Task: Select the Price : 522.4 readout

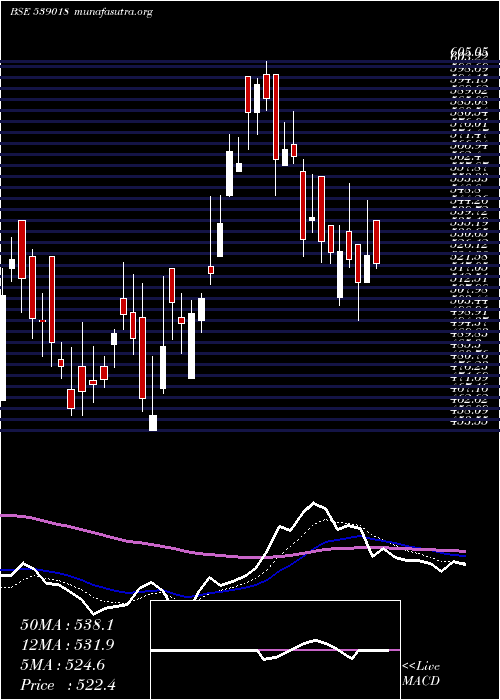Action: point(68,684)
